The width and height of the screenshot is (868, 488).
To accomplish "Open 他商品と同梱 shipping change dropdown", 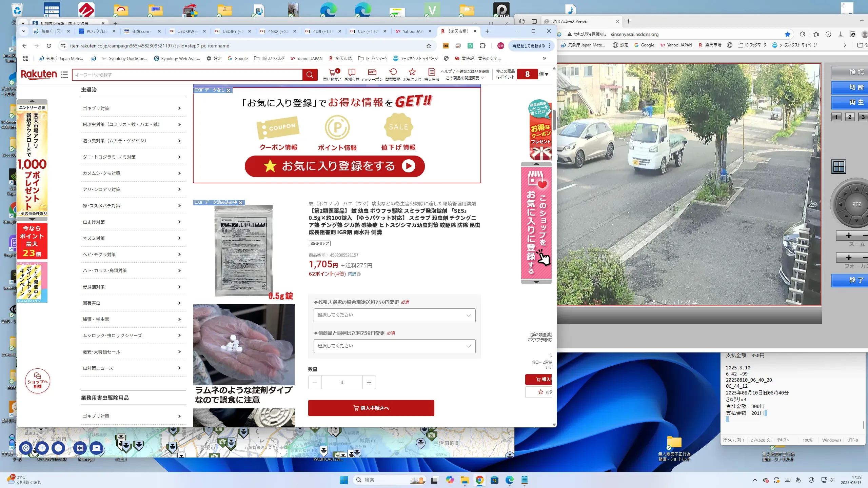I will (x=394, y=346).
